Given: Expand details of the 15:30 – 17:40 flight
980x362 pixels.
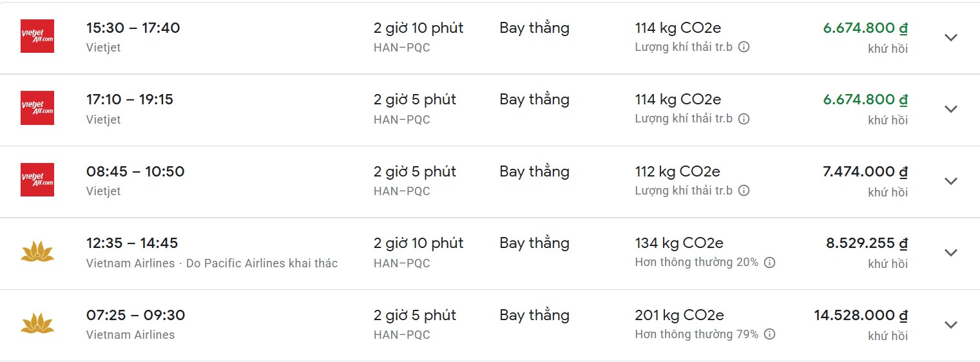Looking at the screenshot, I should click(x=951, y=37).
